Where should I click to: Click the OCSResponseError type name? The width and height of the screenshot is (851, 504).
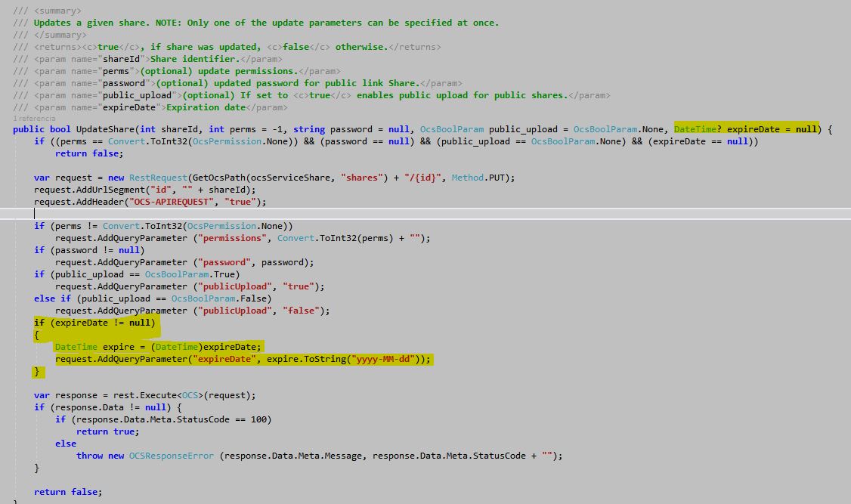point(172,456)
